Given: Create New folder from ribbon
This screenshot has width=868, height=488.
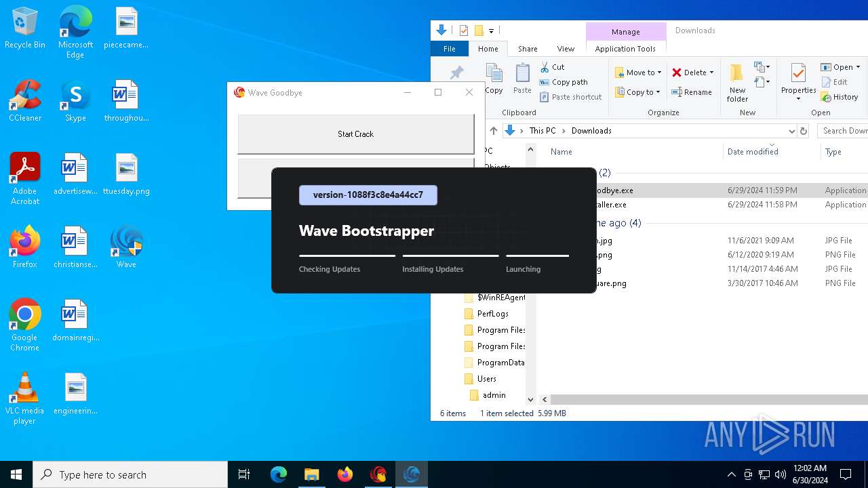Looking at the screenshot, I should click(737, 83).
